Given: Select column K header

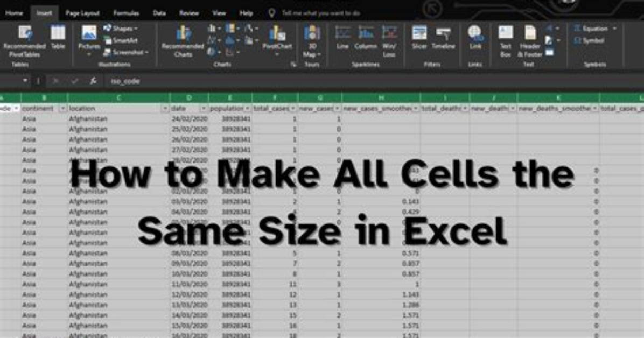Looking at the screenshot, I should tap(558, 98).
